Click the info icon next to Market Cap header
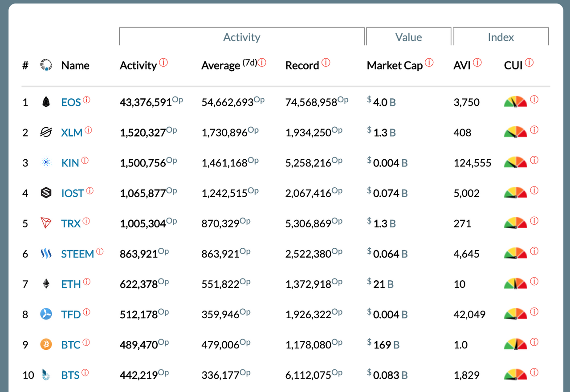The image size is (570, 392). 429,63
